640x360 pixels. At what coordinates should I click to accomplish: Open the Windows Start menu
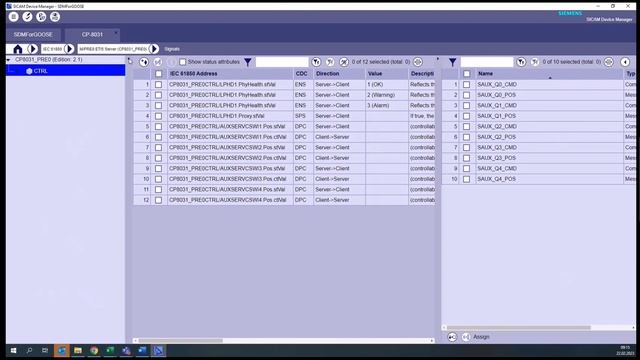coord(13,351)
